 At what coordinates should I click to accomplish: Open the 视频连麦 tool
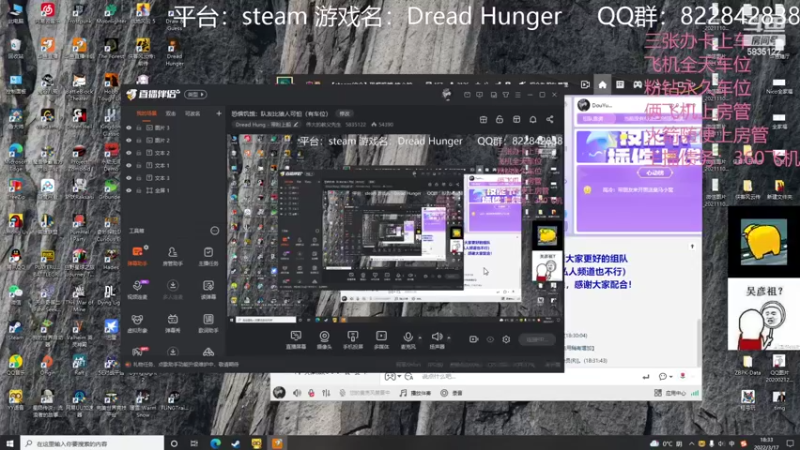[137, 289]
